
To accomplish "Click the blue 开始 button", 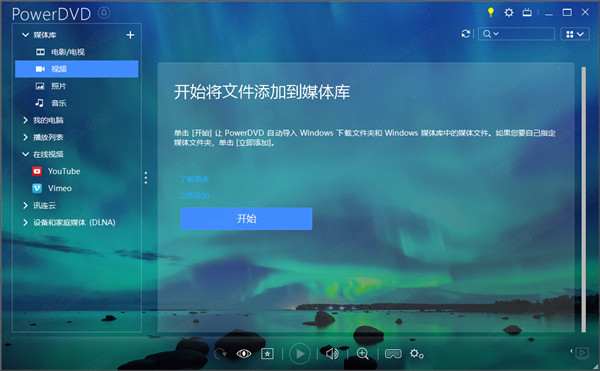I will tap(246, 219).
